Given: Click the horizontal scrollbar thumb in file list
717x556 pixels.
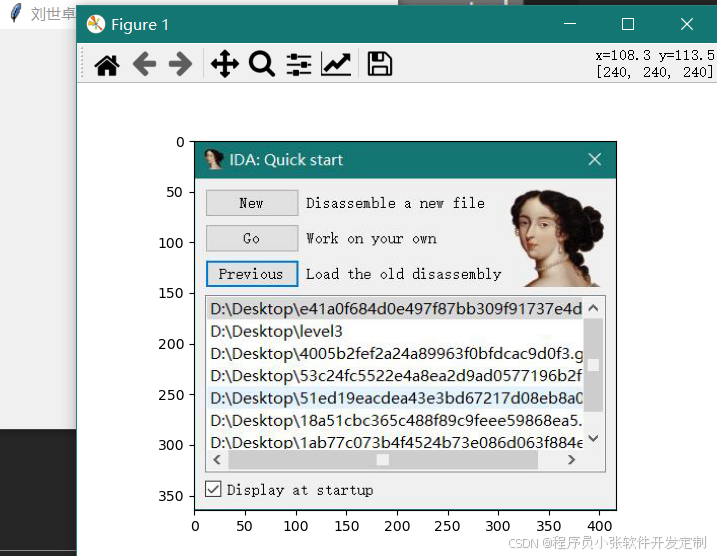Looking at the screenshot, I should (x=383, y=460).
